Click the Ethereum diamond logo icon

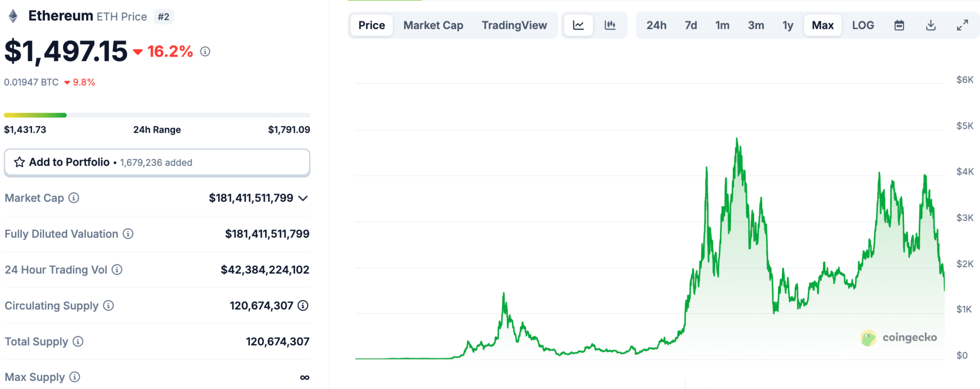tap(13, 16)
